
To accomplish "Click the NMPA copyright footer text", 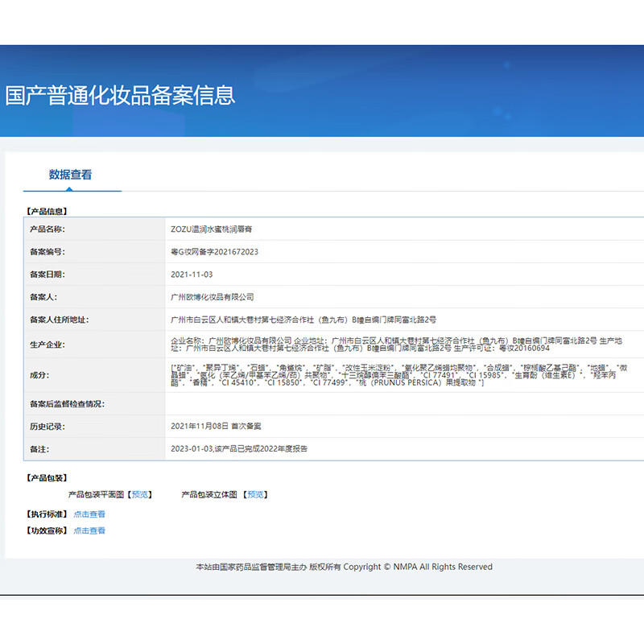I will pyautogui.click(x=343, y=567).
